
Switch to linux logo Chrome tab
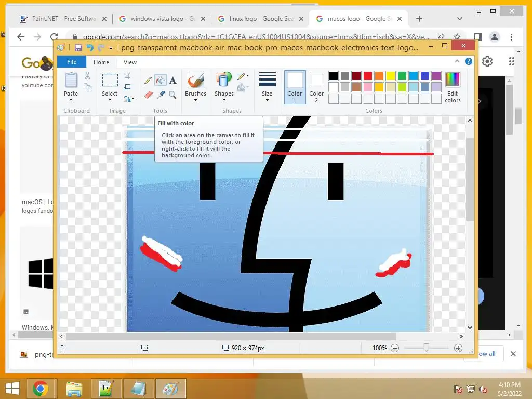click(261, 19)
